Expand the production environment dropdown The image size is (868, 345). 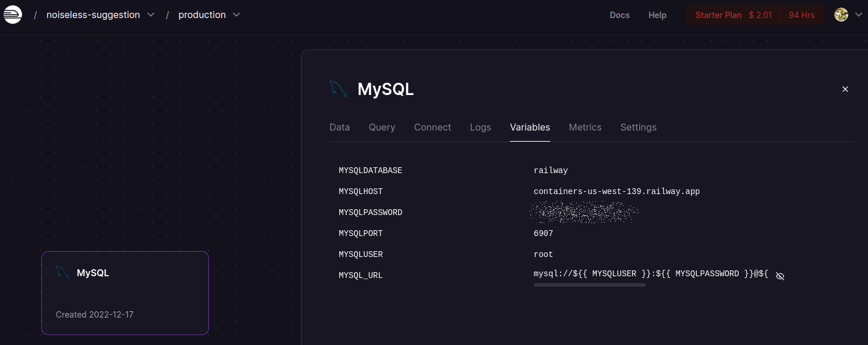[236, 15]
